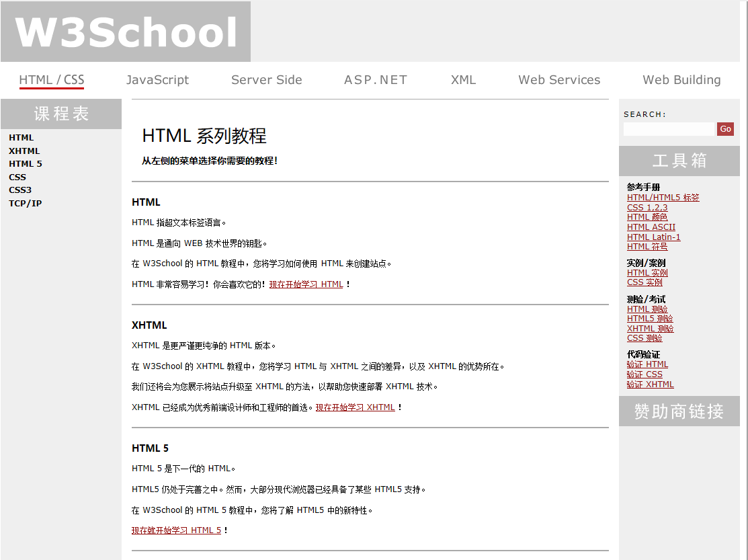The height and width of the screenshot is (560, 748).
Task: Open the 验证 XHTML validator link
Action: click(x=650, y=385)
